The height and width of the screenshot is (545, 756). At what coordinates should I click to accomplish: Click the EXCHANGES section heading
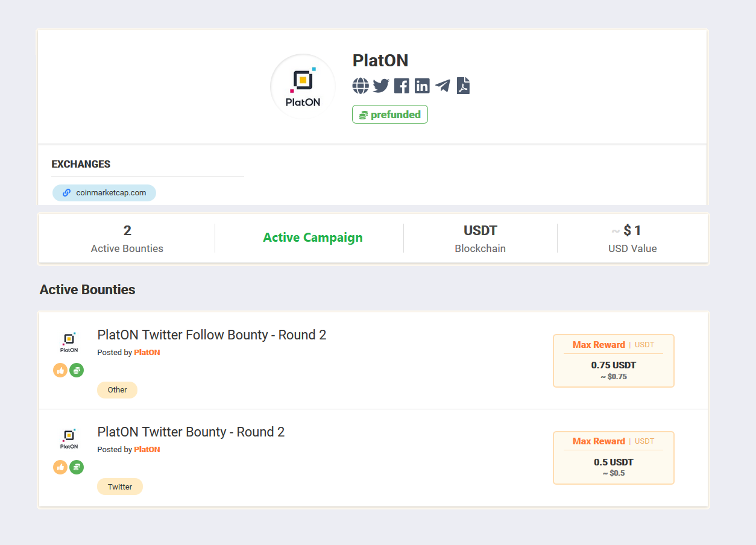tap(81, 164)
